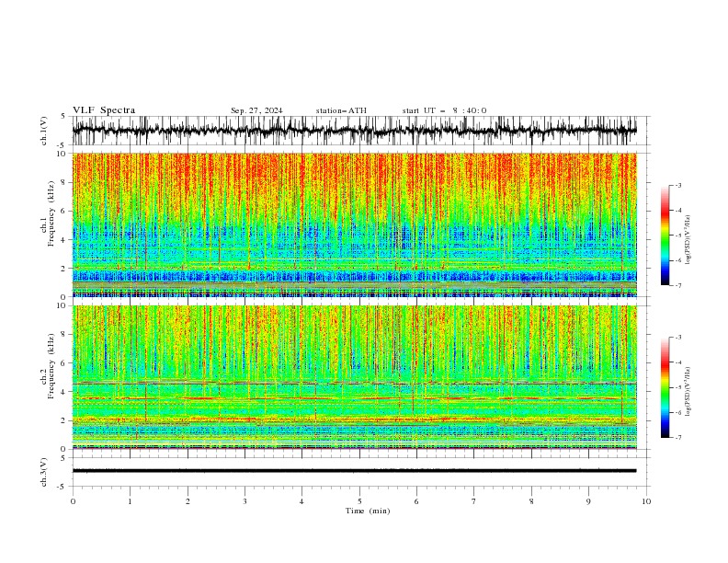Click the "-3" tick on the upper color bar
This screenshot has height=563, width=728.
(677, 185)
